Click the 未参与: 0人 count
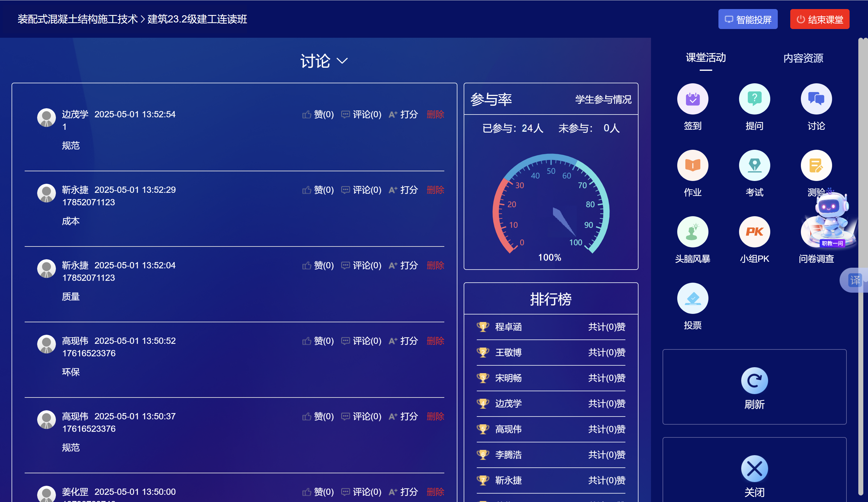 coord(589,128)
